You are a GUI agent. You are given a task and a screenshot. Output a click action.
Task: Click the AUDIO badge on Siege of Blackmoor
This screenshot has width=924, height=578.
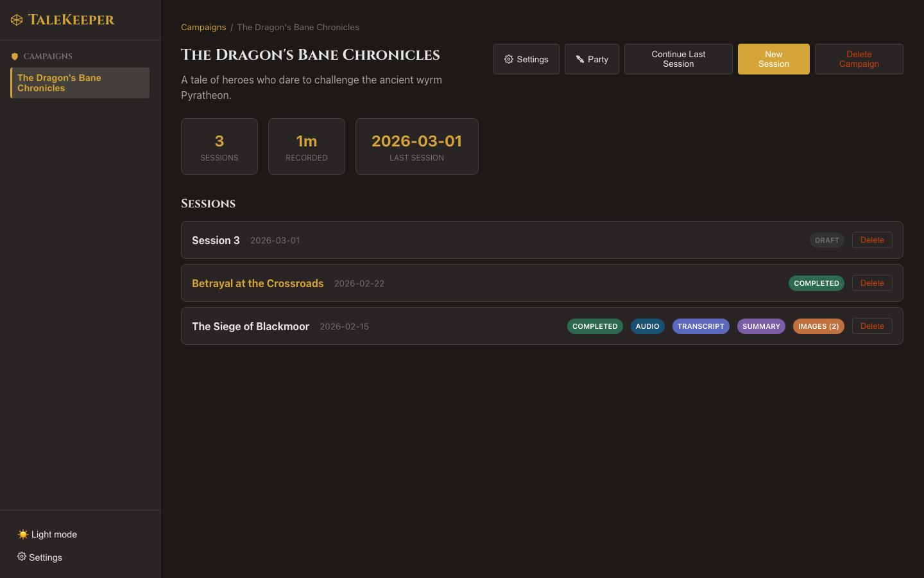647,326
